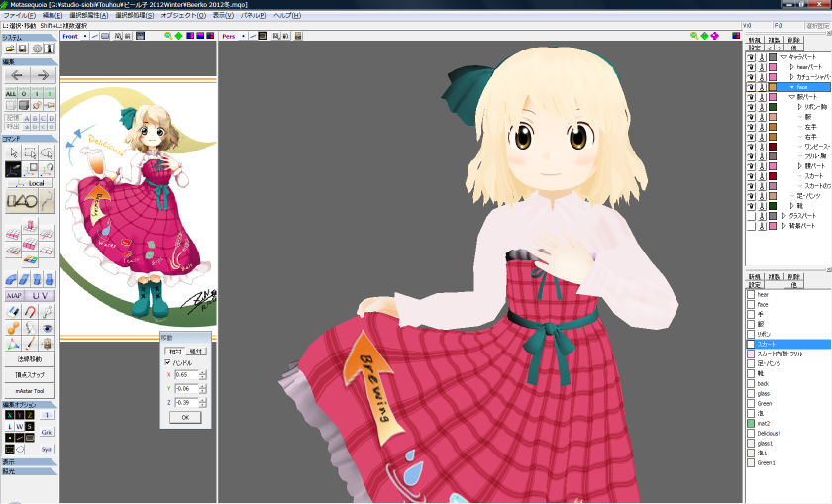Redo with the right arrow button
The image size is (832, 504).
tap(43, 75)
